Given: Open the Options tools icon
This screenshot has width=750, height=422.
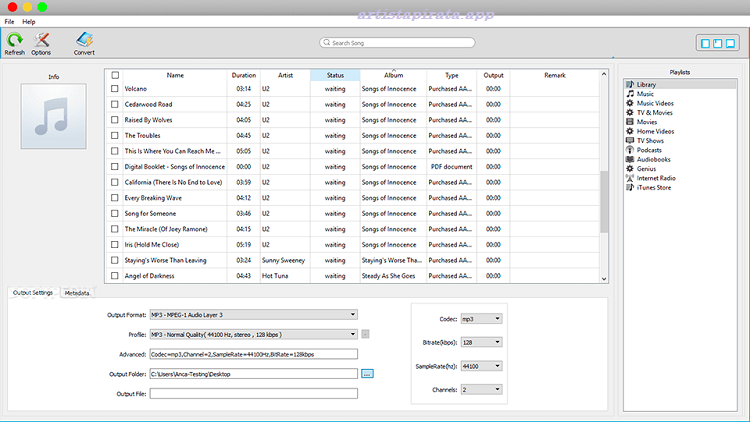Looking at the screenshot, I should click(41, 40).
